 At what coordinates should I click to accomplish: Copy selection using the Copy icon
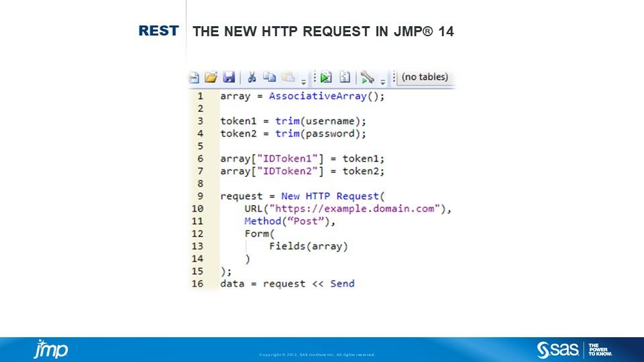coord(270,77)
